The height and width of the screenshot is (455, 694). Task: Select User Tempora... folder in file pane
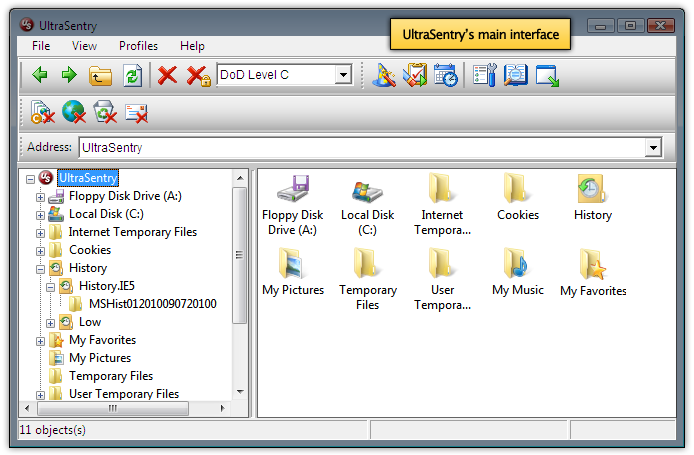point(442,279)
